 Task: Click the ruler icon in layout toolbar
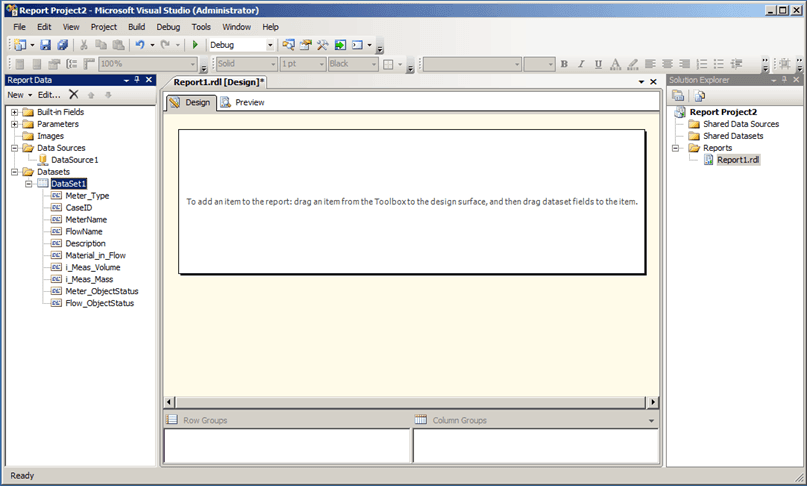point(89,64)
